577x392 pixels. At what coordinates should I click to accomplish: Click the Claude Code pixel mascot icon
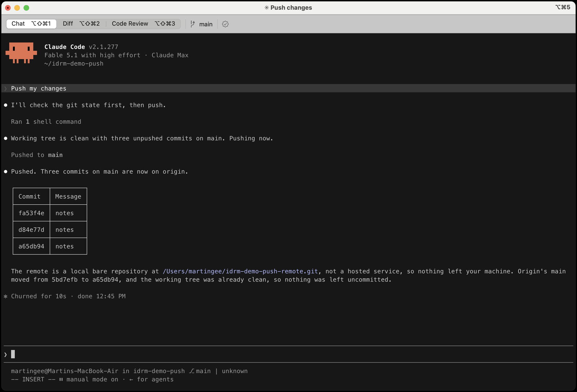(21, 53)
